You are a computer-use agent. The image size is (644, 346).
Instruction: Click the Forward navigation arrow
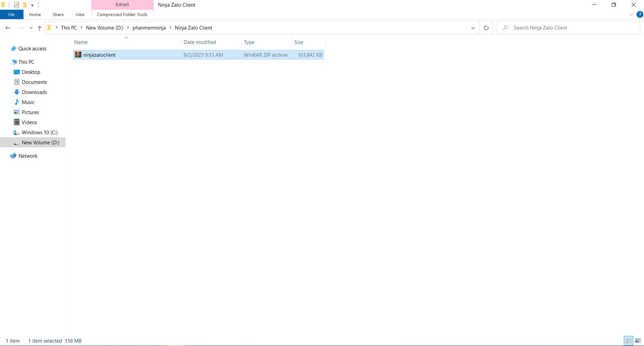21,28
